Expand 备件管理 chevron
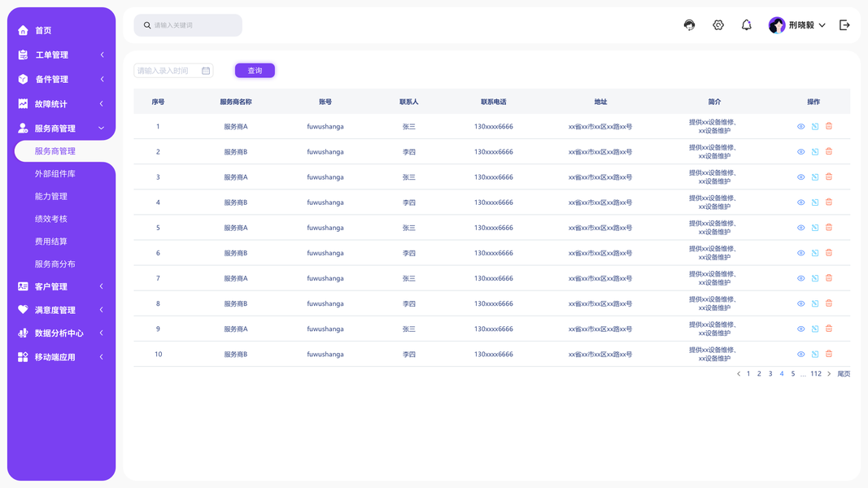The image size is (868, 488). click(102, 79)
